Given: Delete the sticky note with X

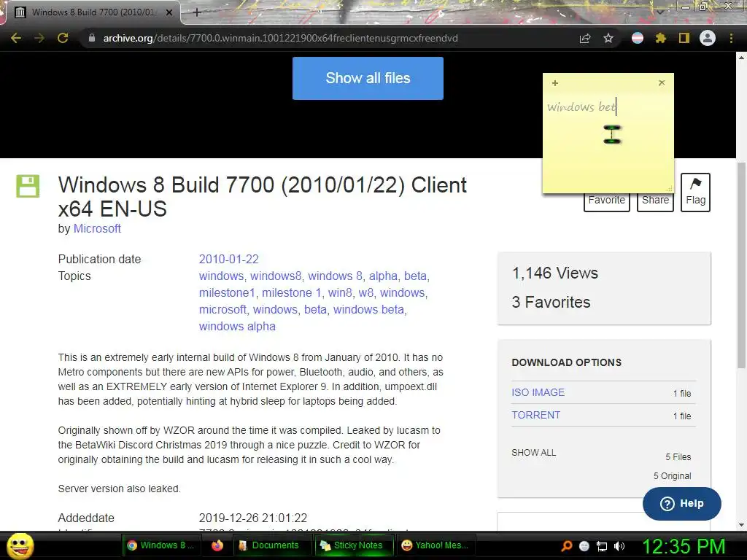Looking at the screenshot, I should coord(662,83).
